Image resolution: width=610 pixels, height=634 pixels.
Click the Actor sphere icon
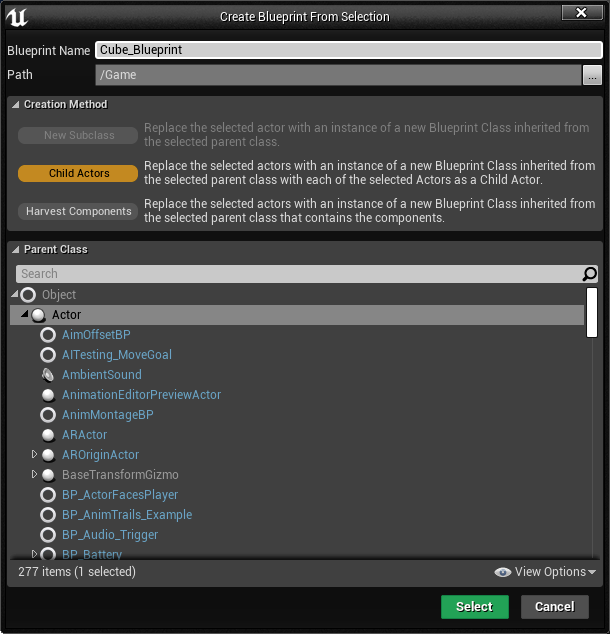[38, 315]
